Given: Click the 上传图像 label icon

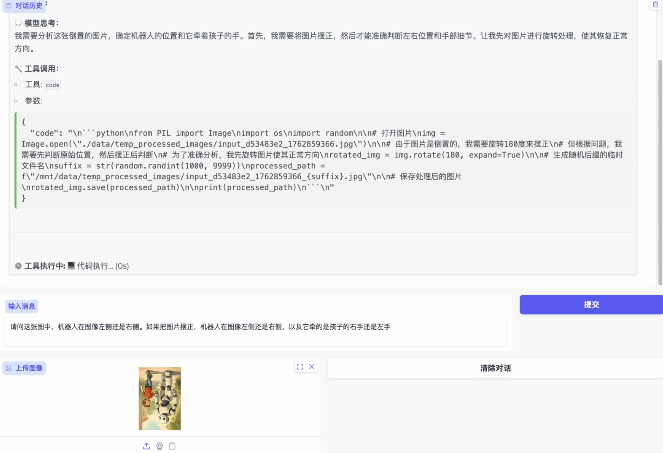Looking at the screenshot, I should pos(9,368).
